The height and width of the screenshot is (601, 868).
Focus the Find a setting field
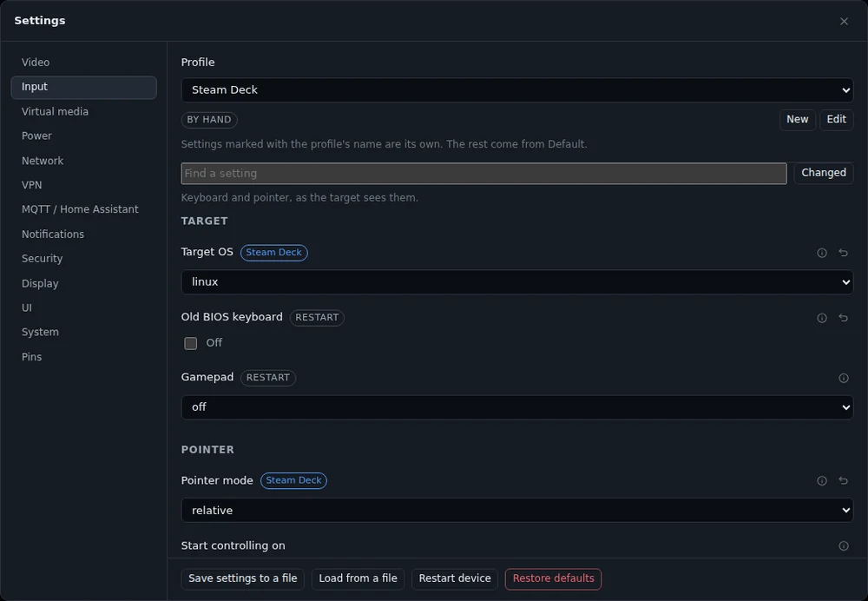(x=483, y=174)
